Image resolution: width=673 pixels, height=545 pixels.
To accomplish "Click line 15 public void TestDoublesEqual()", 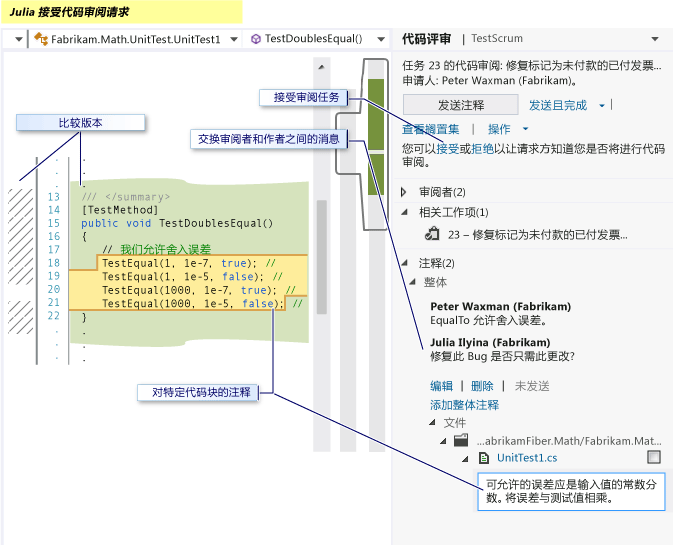I will 177,223.
